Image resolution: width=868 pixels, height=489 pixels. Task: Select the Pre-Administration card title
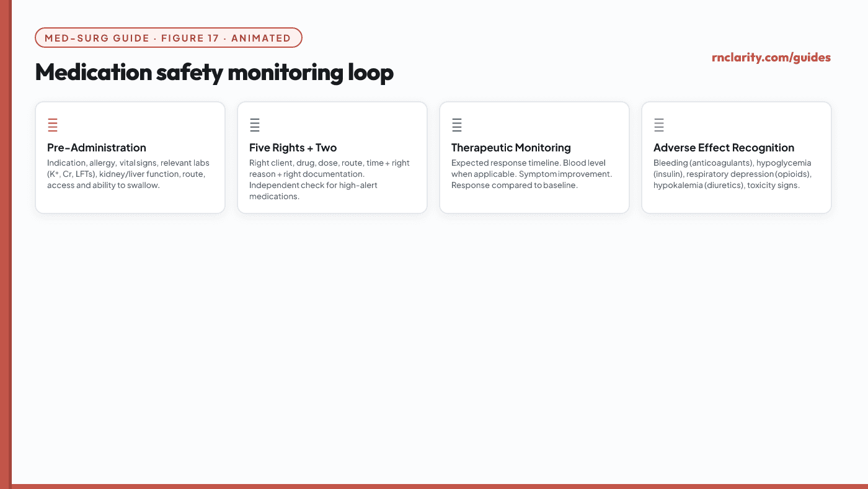tap(97, 148)
